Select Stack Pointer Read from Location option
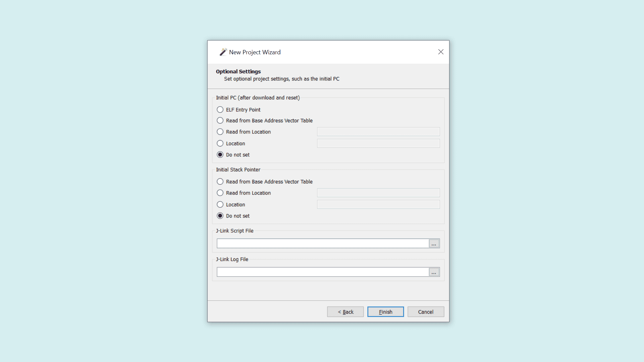This screenshot has width=644, height=362. (x=220, y=193)
